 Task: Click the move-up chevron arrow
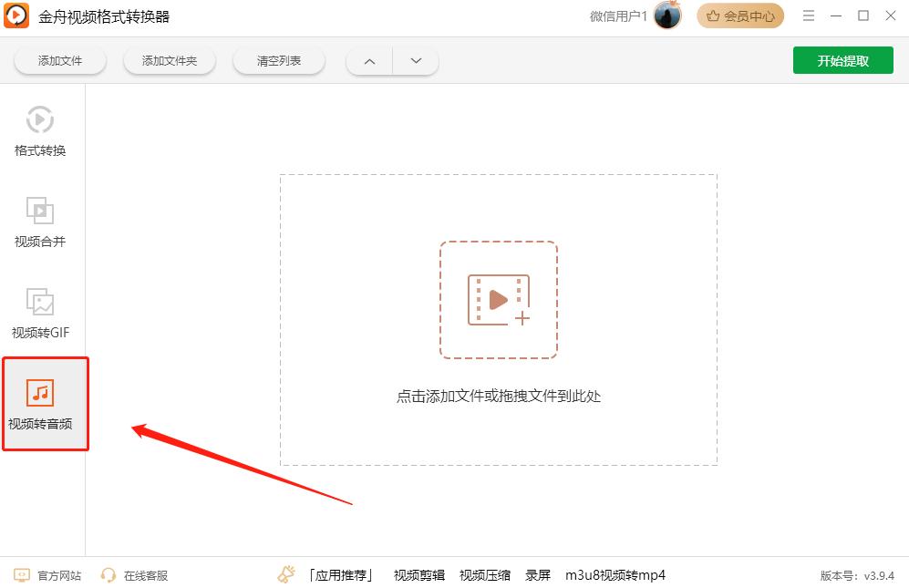pyautogui.click(x=368, y=60)
